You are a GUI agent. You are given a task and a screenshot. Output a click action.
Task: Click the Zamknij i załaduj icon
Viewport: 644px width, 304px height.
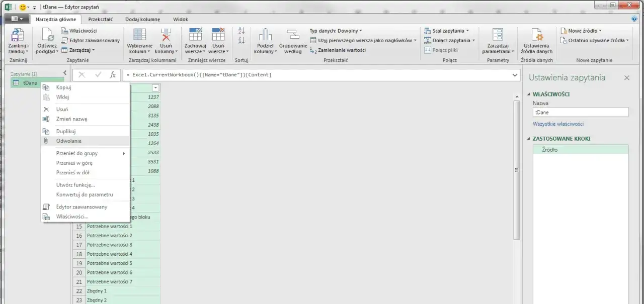point(18,35)
